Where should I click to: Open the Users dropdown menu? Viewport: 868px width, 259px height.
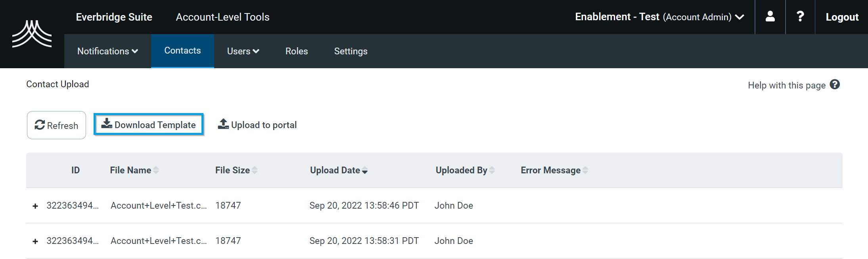pos(243,51)
